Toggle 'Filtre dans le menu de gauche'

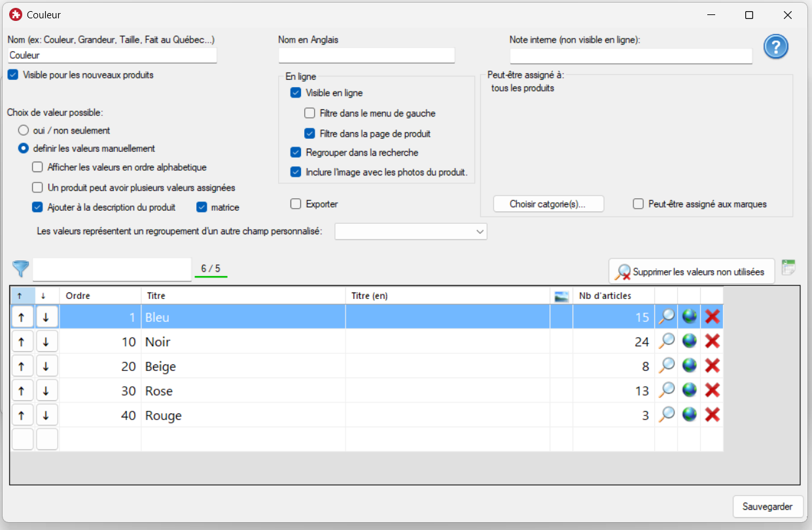[310, 113]
